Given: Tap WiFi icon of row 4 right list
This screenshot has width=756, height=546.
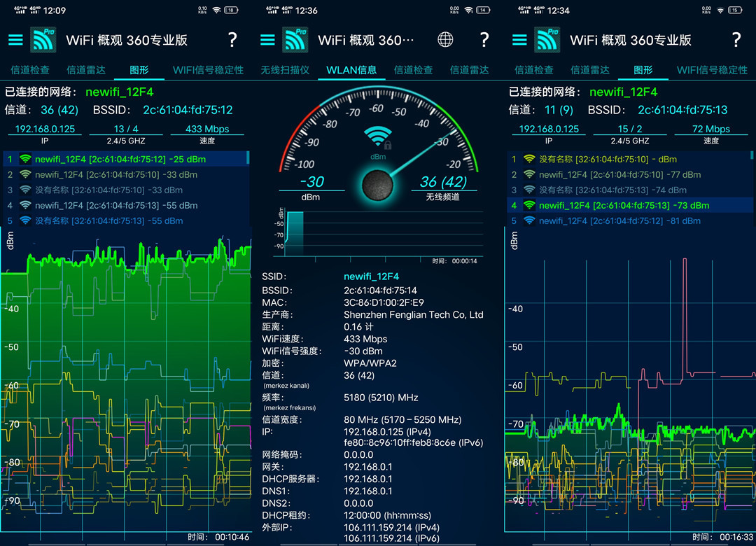Looking at the screenshot, I should (x=529, y=205).
